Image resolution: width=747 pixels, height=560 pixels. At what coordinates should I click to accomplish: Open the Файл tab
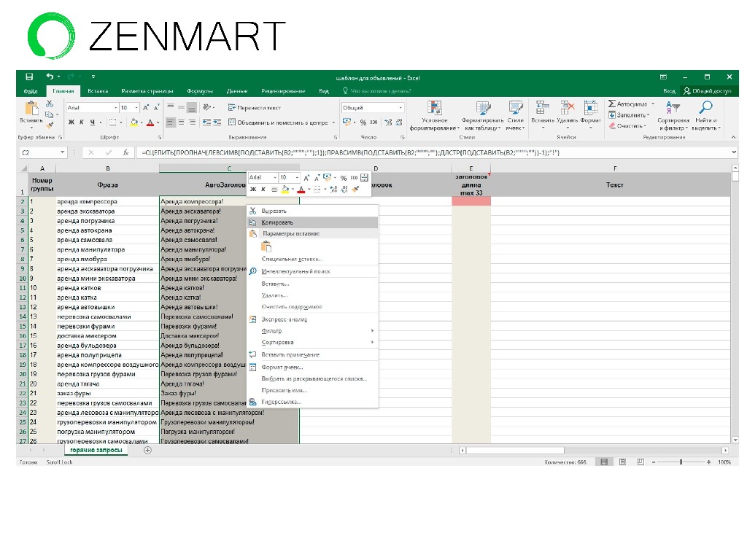(31, 91)
